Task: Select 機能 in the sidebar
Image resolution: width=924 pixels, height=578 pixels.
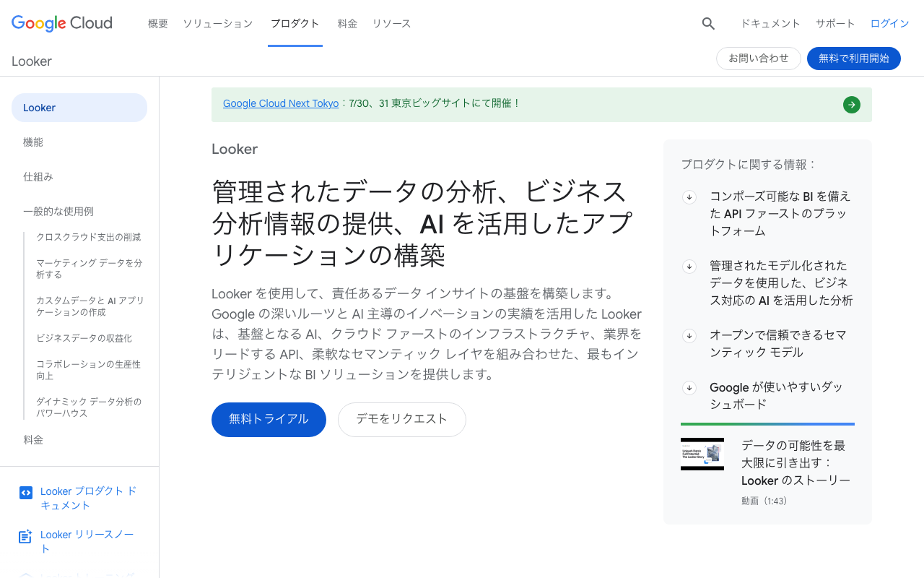Action: (x=33, y=142)
